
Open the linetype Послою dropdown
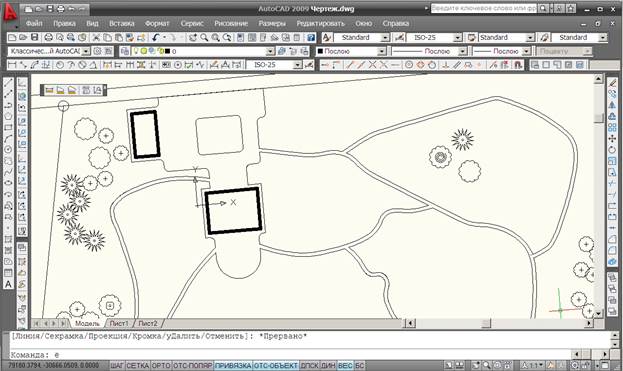tap(462, 51)
